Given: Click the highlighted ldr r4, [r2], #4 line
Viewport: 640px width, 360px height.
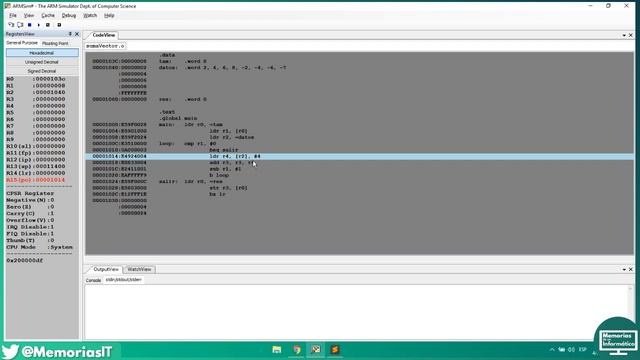Looking at the screenshot, I should tap(359, 156).
